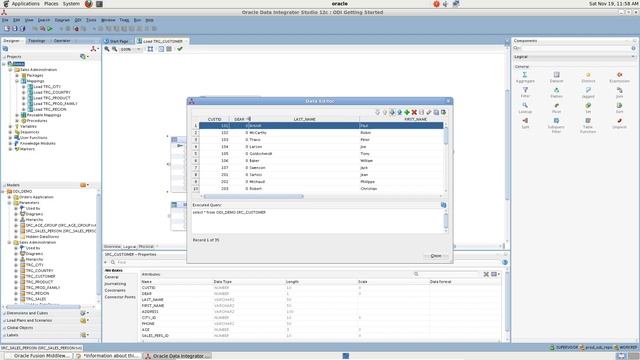
Task: Expand the Packages node in Projects tree
Action: click(x=17, y=76)
